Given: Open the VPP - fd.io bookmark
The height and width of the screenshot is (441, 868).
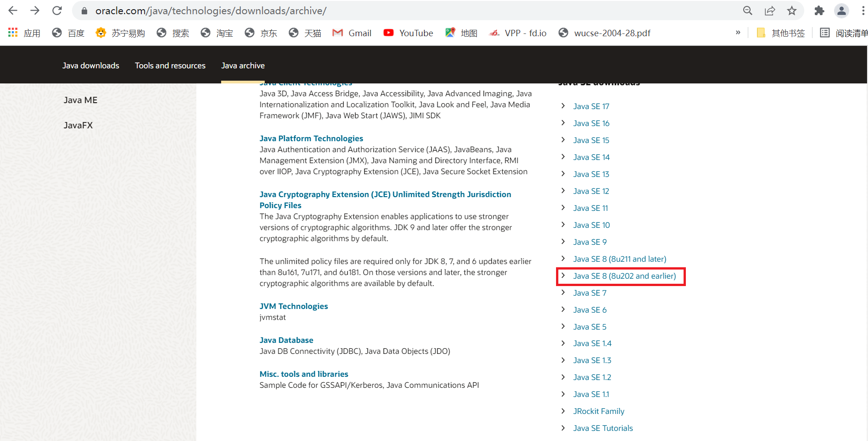Looking at the screenshot, I should [x=518, y=33].
